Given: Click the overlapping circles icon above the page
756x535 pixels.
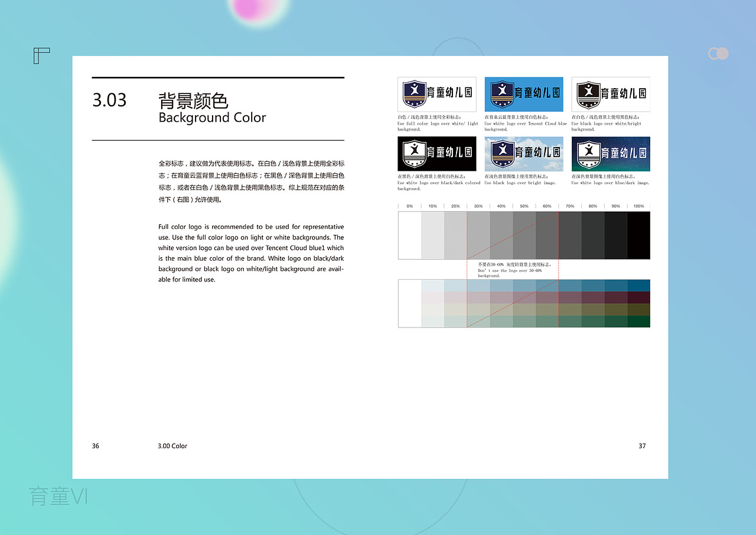Looking at the screenshot, I should (x=718, y=54).
